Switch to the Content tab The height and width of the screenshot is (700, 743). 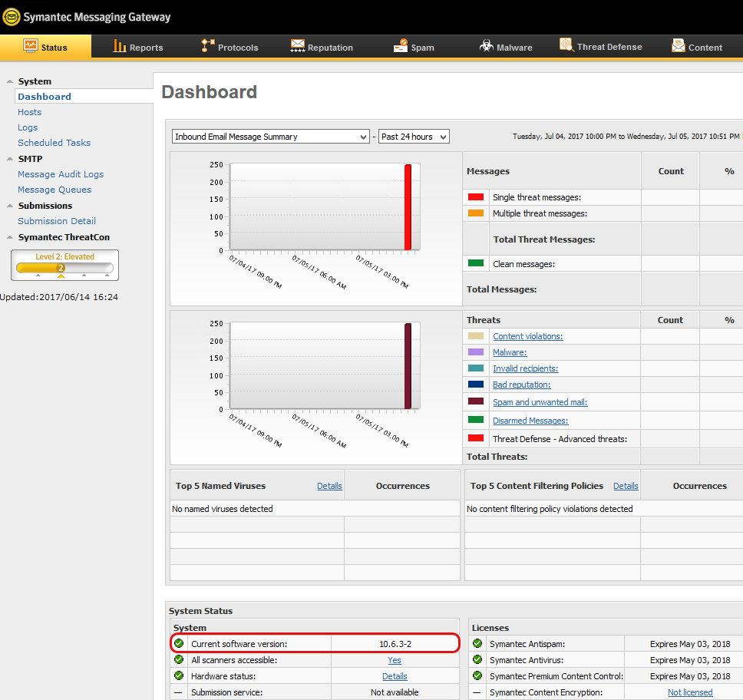(x=698, y=47)
